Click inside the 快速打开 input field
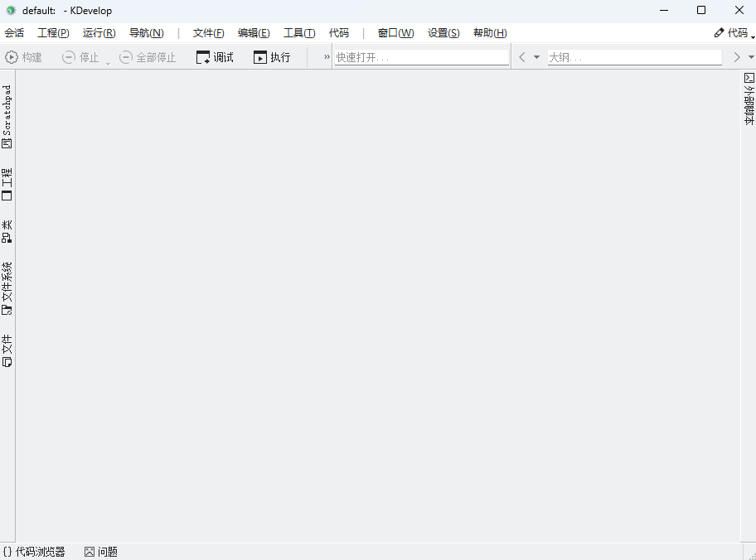The width and height of the screenshot is (756, 560). pos(421,56)
